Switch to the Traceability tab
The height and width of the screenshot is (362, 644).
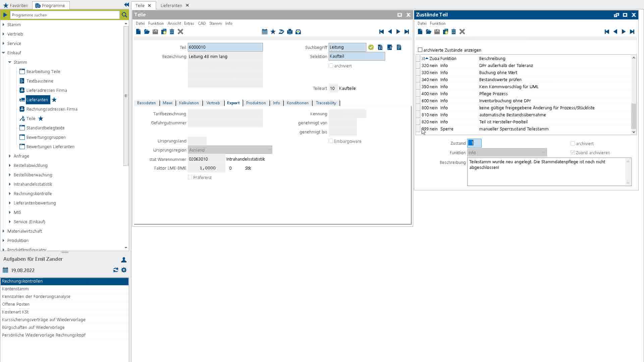click(326, 103)
